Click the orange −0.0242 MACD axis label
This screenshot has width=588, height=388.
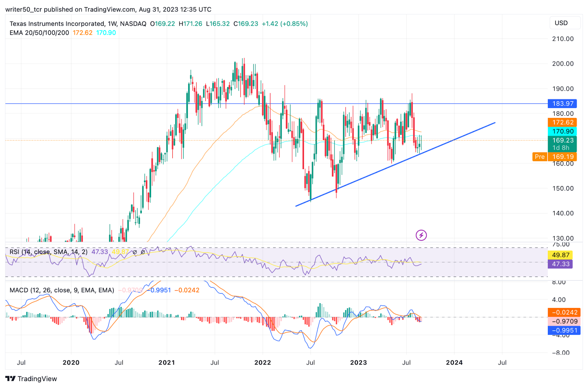(x=564, y=312)
